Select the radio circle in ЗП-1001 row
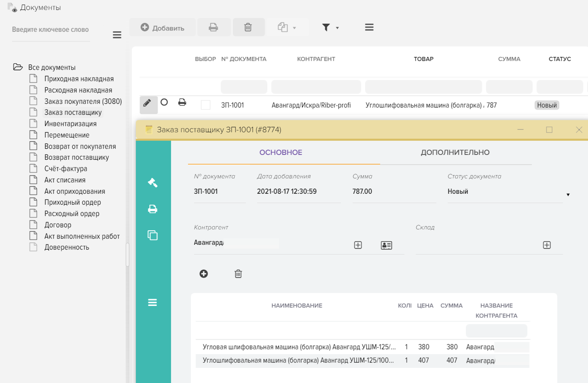This screenshot has height=383, width=588. click(x=164, y=102)
